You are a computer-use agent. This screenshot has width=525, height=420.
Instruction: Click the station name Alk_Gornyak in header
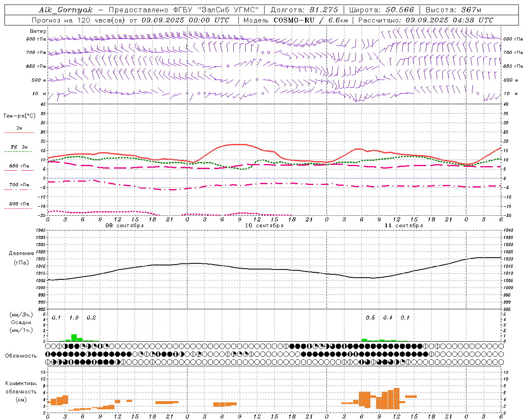click(66, 10)
